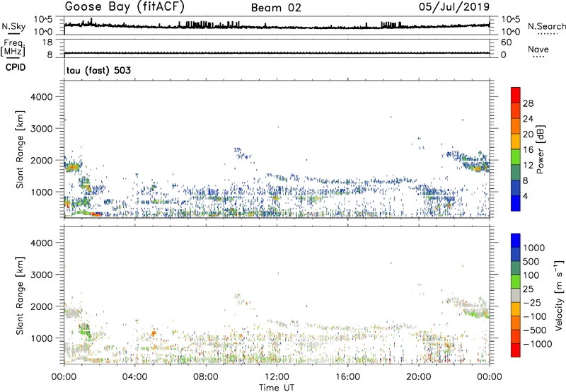Click the blue bottom segment of the power color bar
Viewport: 566px width, 392px height.
coord(516,203)
